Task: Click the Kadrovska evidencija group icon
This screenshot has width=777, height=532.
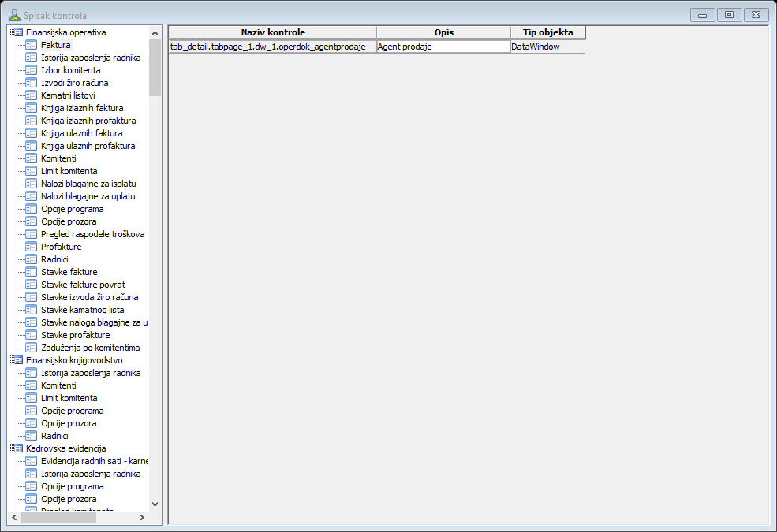Action: click(x=17, y=448)
